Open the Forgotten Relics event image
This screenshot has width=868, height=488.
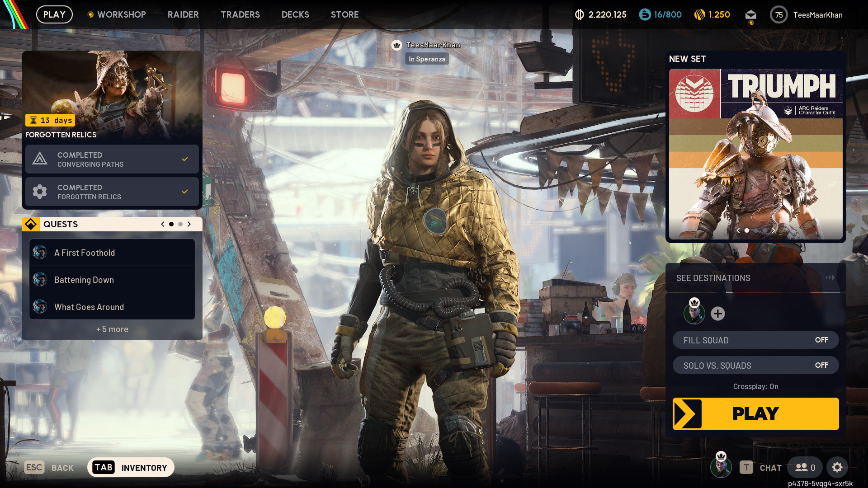click(x=112, y=95)
